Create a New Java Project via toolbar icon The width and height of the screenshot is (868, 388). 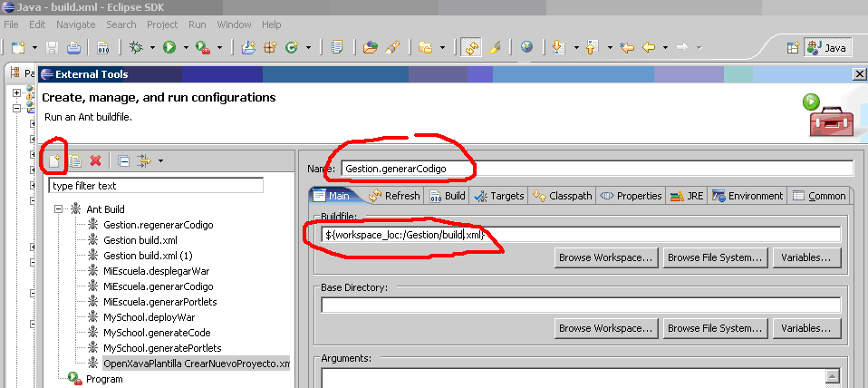pyautogui.click(x=248, y=48)
